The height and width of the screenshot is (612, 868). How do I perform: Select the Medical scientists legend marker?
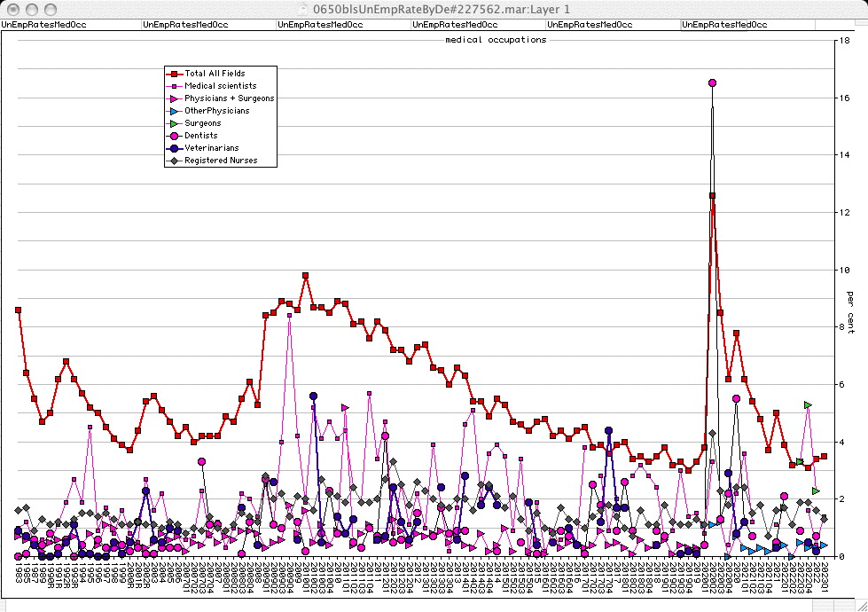[176, 86]
